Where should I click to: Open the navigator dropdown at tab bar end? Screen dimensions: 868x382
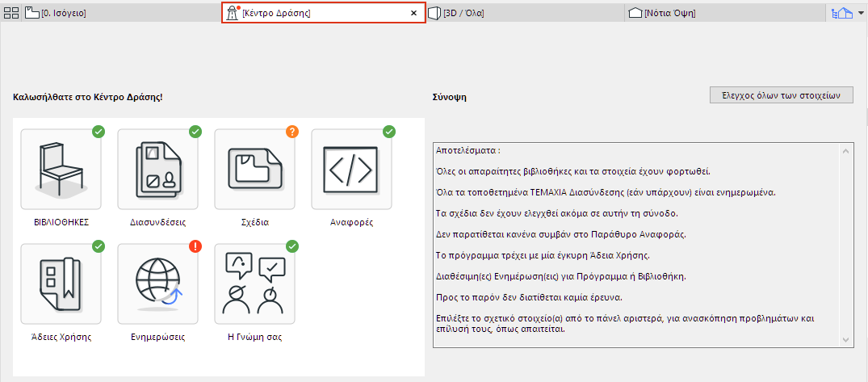860,13
